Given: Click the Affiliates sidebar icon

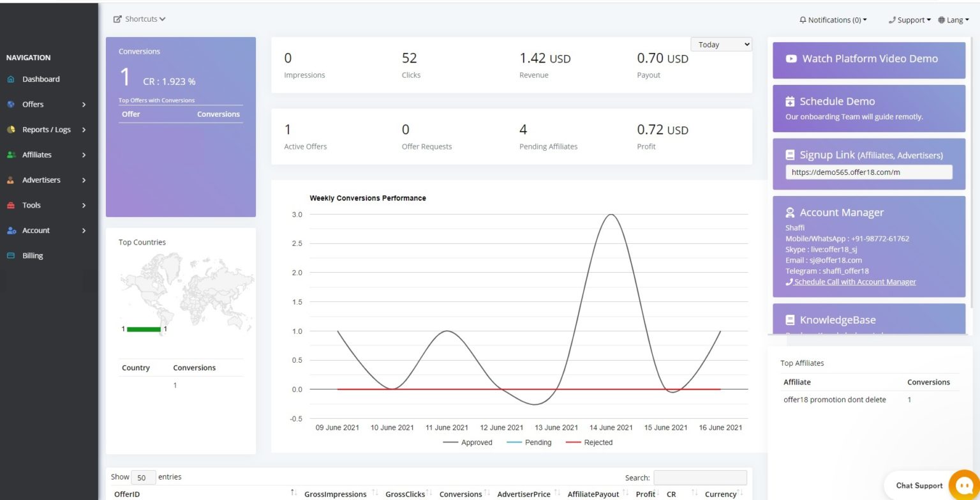Looking at the screenshot, I should coord(11,155).
